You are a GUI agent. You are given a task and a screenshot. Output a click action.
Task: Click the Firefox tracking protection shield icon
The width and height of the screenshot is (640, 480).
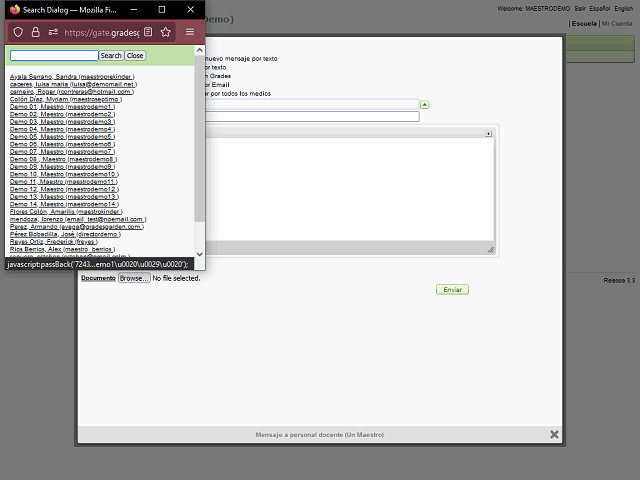(x=18, y=32)
